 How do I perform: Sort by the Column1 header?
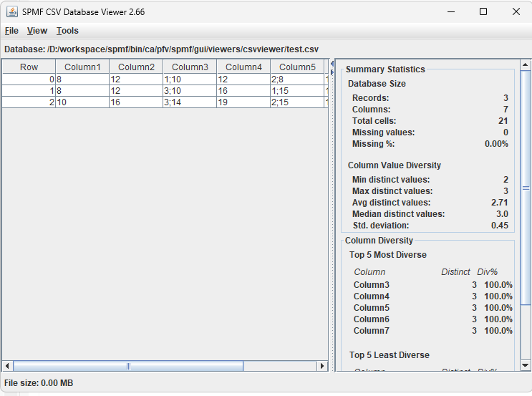point(82,67)
